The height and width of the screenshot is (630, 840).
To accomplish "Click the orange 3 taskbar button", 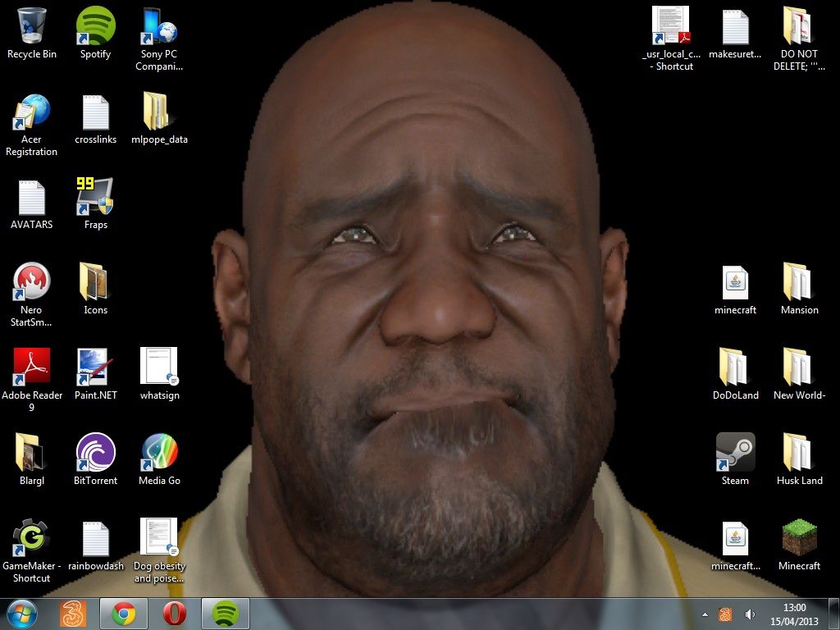I will [73, 614].
